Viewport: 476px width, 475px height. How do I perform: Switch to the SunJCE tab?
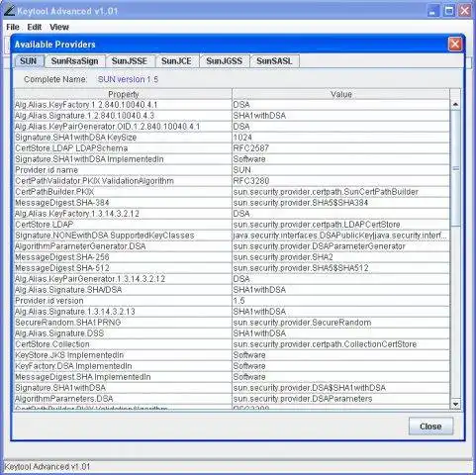pyautogui.click(x=176, y=61)
